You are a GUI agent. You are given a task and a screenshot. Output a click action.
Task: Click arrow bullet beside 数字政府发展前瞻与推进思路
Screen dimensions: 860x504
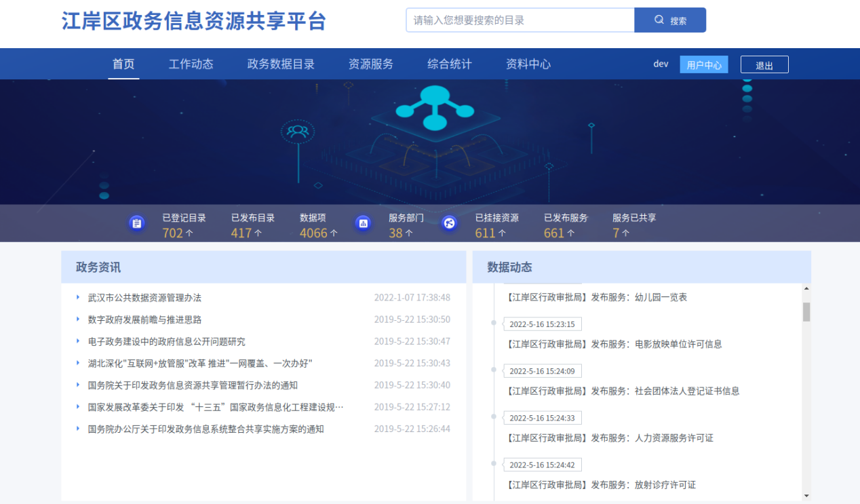[x=79, y=319]
